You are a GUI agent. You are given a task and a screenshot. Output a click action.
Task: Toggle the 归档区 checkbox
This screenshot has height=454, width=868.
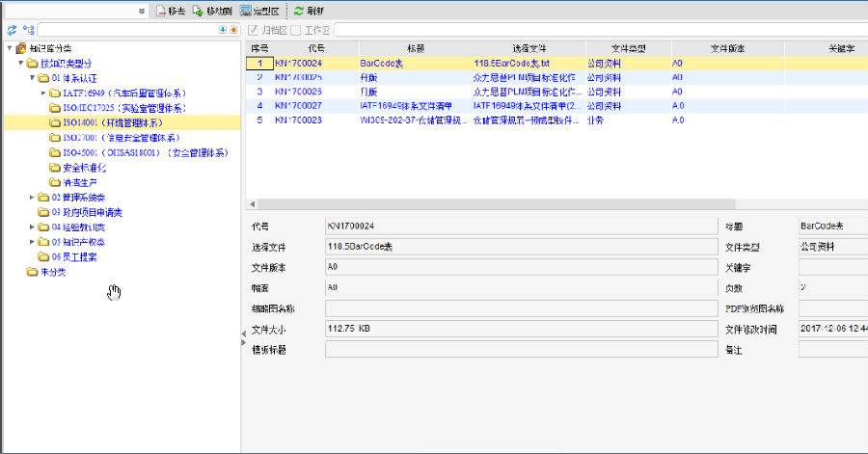coord(253,30)
